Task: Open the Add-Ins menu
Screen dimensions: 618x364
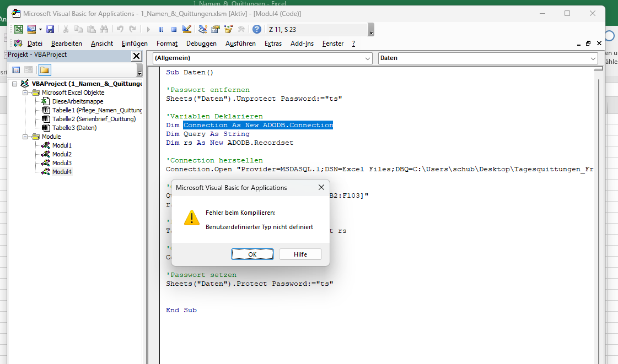Action: click(x=302, y=44)
